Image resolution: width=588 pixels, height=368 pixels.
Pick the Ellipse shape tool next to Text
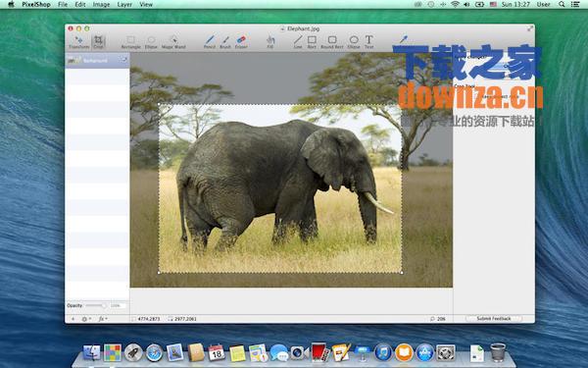coord(354,42)
